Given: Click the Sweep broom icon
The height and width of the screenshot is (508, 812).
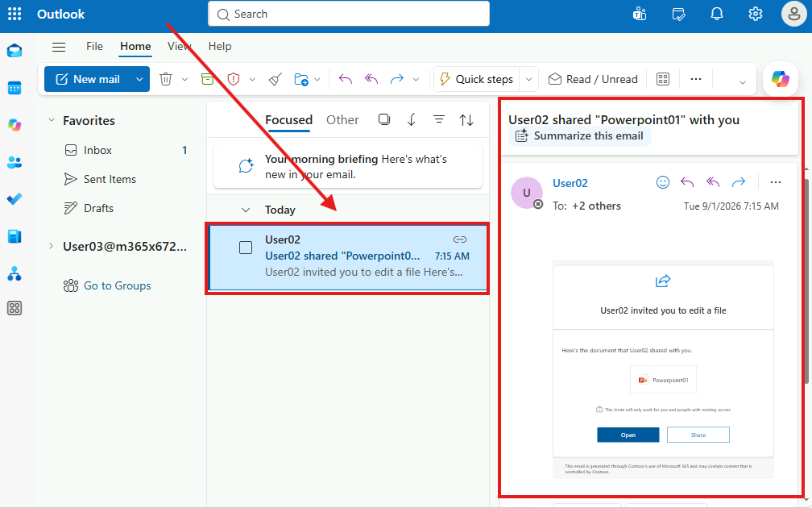Looking at the screenshot, I should tap(275, 79).
